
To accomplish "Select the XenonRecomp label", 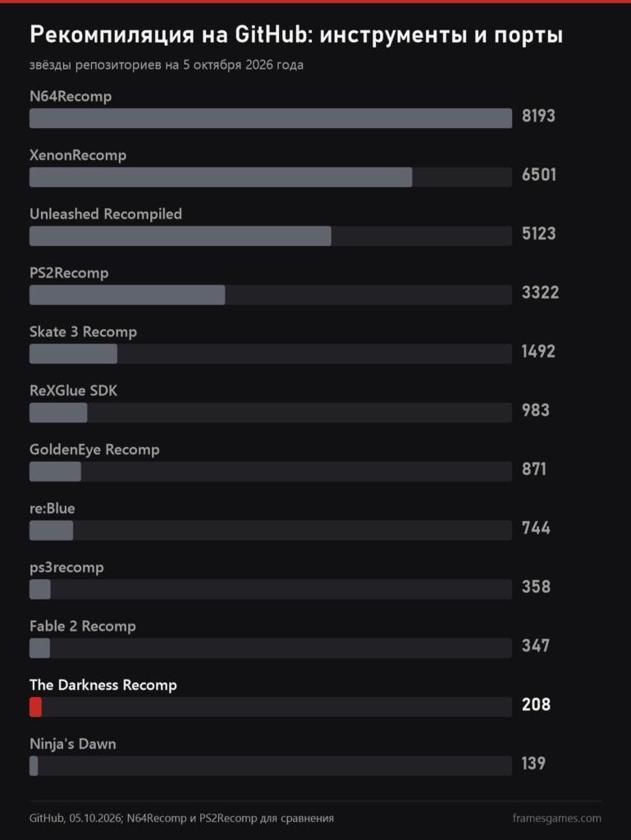I will click(78, 155).
